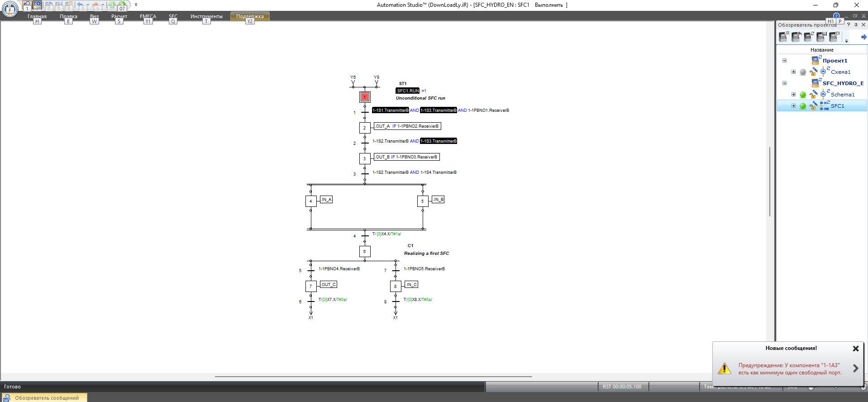The width and height of the screenshot is (868, 402).
Task: Click the new project icon in explorer toolbar
Action: pyautogui.click(x=784, y=37)
